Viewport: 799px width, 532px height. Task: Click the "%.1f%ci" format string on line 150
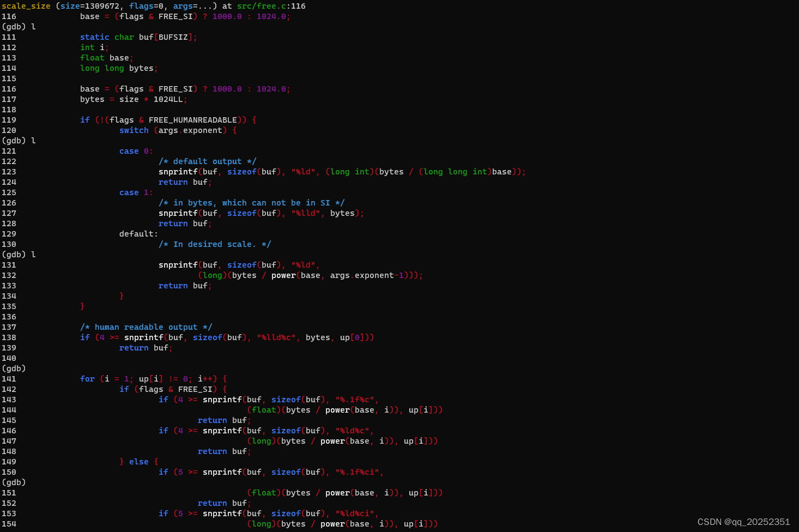click(357, 472)
